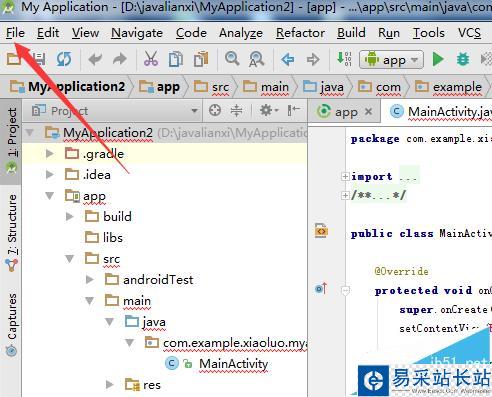492x397 pixels.
Task: Expand the androidTest folder
Action: point(90,279)
